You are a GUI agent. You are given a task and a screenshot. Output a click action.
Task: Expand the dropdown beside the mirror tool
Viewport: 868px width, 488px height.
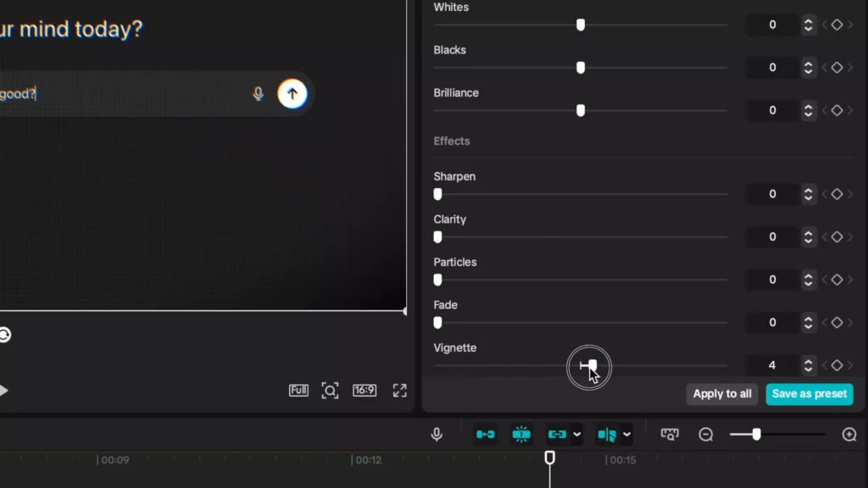628,435
